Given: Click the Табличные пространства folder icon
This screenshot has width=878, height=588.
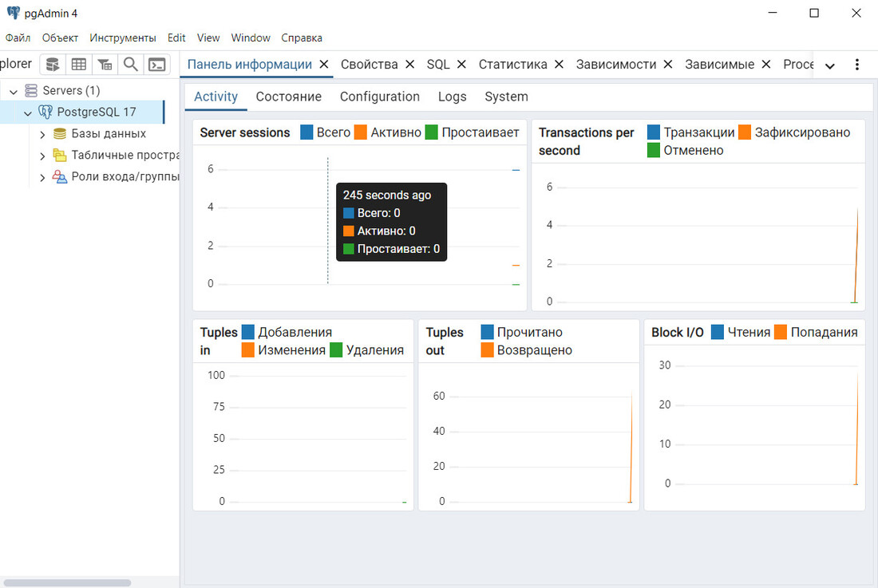Looking at the screenshot, I should tap(59, 155).
